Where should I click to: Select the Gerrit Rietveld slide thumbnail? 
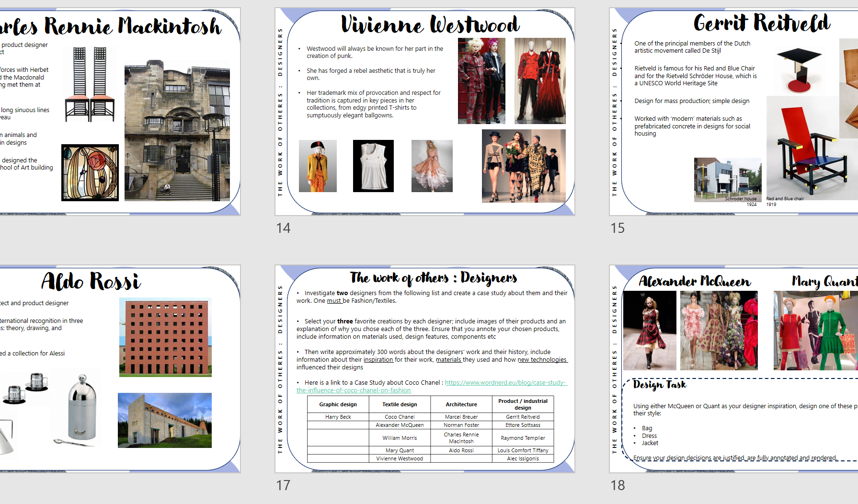point(733,112)
